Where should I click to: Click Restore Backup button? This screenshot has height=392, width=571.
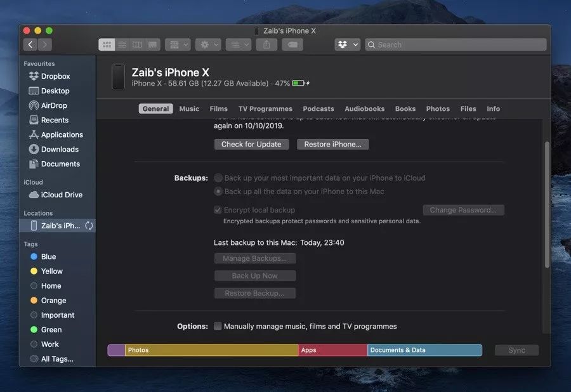point(254,293)
